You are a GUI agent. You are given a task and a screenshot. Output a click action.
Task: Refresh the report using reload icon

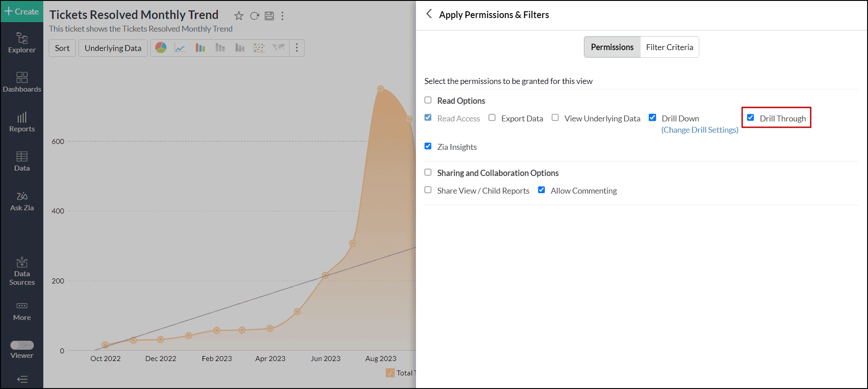pyautogui.click(x=254, y=16)
